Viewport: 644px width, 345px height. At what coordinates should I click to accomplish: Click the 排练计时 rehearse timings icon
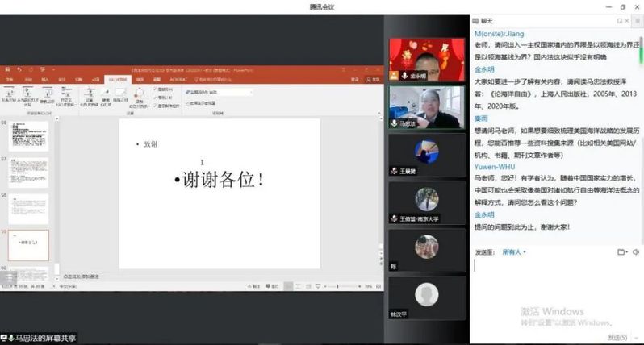(x=120, y=94)
